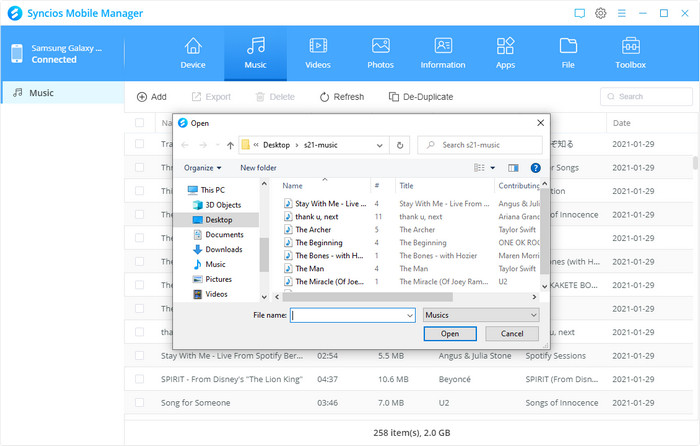700x446 pixels.
Task: Click the Refresh button
Action: pyautogui.click(x=342, y=97)
